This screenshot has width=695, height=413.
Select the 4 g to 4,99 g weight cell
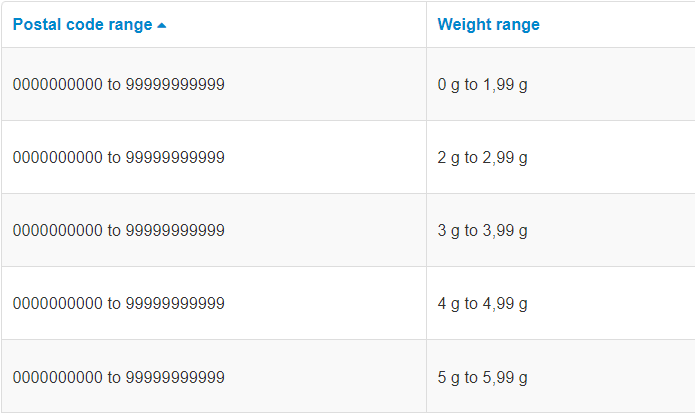tap(482, 304)
